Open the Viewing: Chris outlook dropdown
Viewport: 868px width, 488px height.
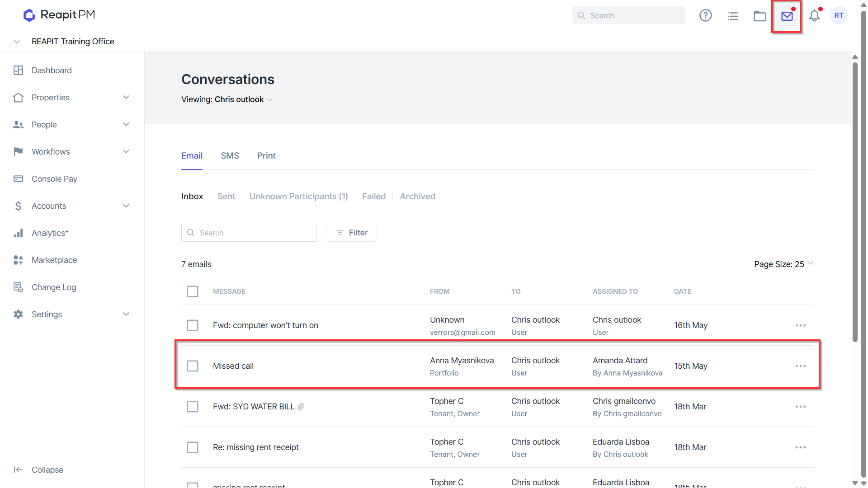(227, 99)
